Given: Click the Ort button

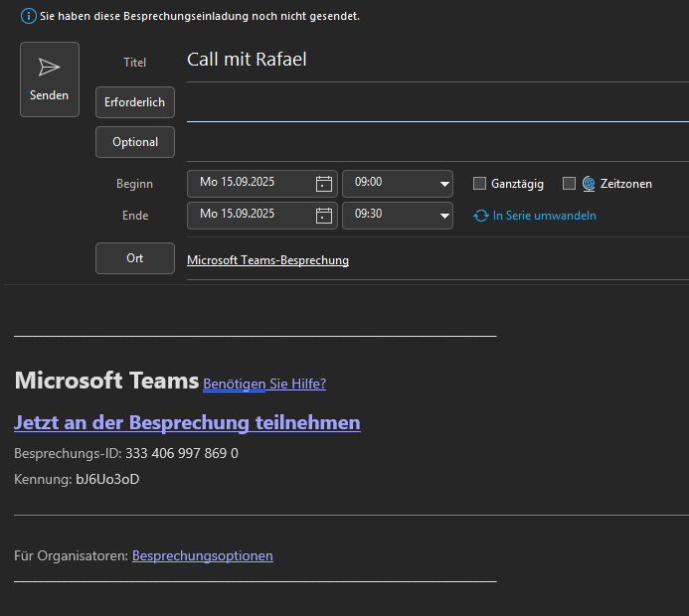Looking at the screenshot, I should tap(135, 258).
